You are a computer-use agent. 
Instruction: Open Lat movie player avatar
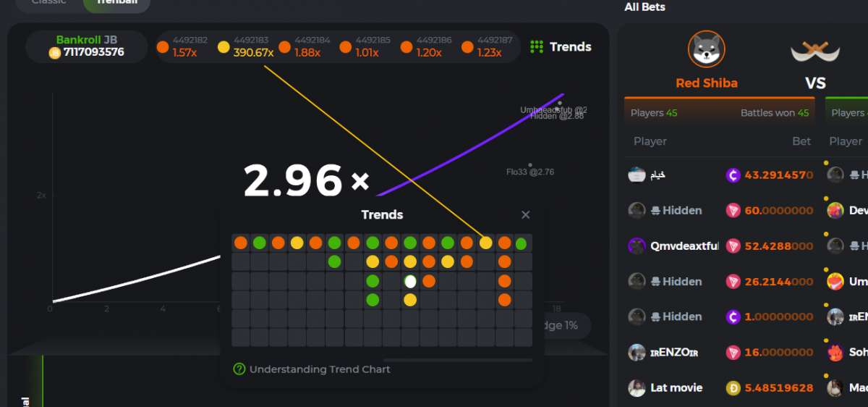tap(637, 388)
